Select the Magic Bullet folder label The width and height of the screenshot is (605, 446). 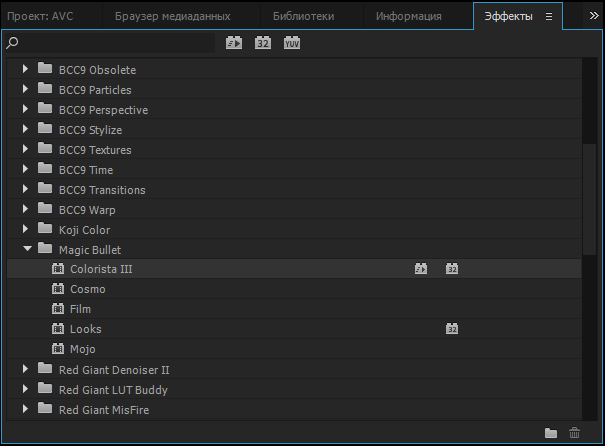tap(90, 250)
